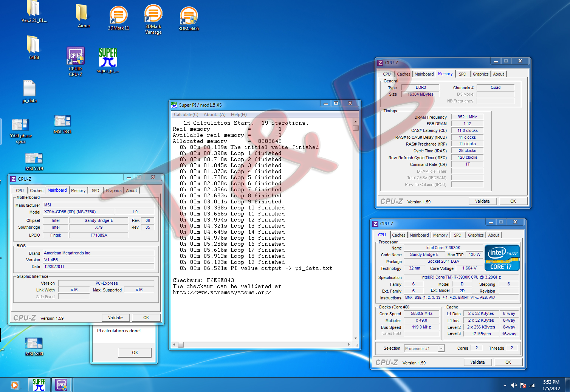Click OK in Mainboard CPU-Z window
This screenshot has height=392, width=570.
[146, 318]
